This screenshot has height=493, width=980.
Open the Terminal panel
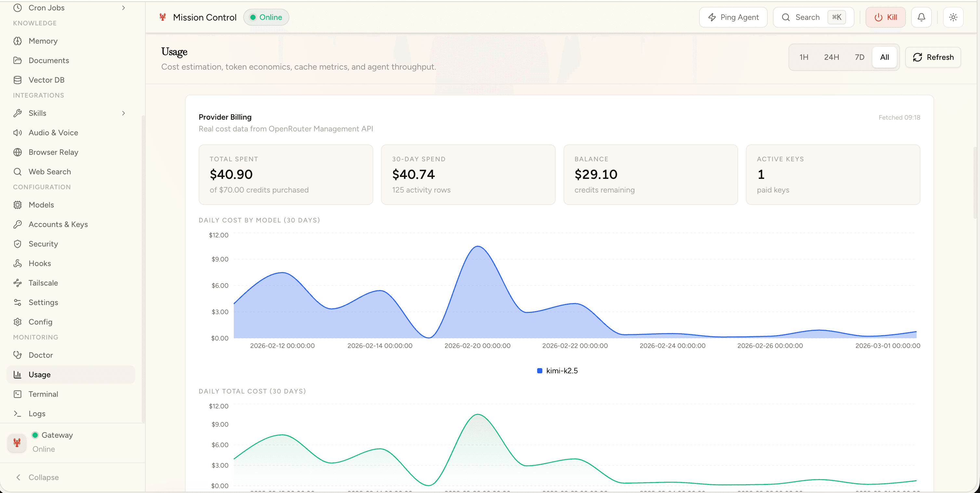click(x=43, y=394)
